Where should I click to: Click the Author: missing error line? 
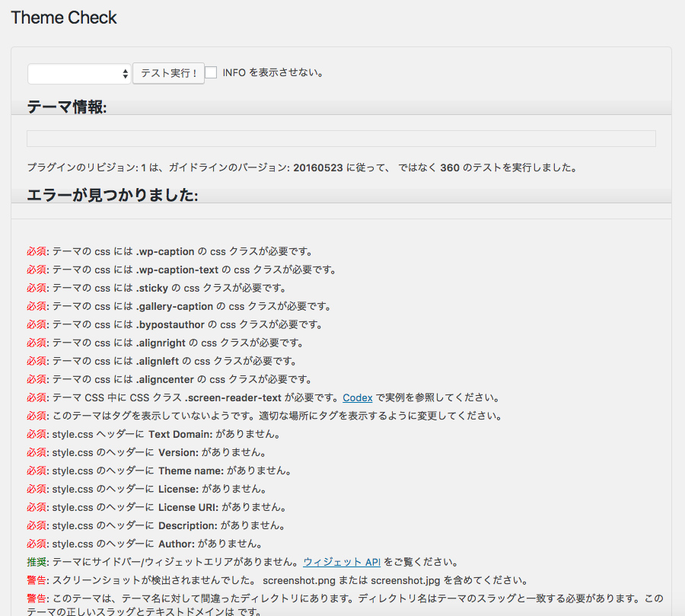(x=145, y=544)
